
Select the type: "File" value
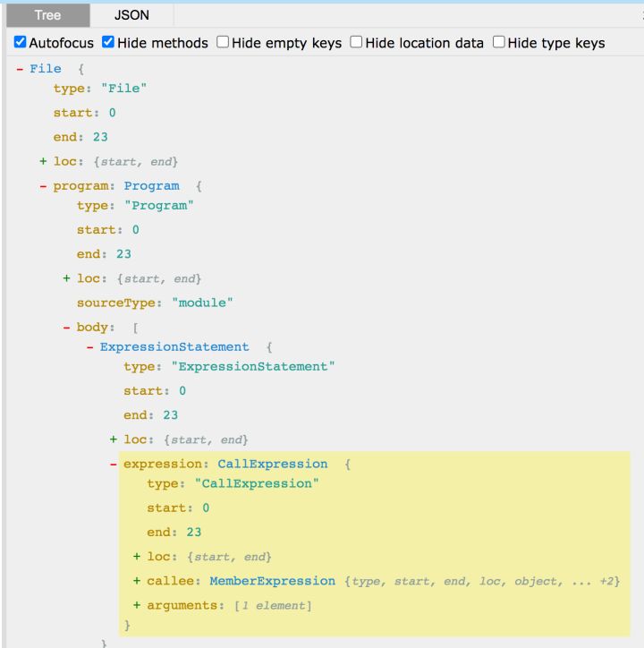click(124, 89)
